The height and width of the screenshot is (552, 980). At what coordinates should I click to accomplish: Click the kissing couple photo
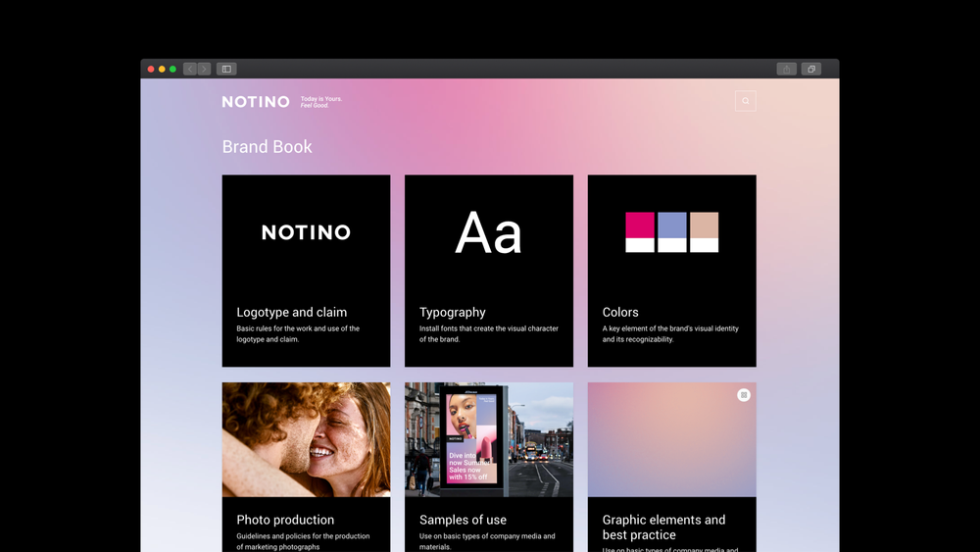tap(306, 439)
